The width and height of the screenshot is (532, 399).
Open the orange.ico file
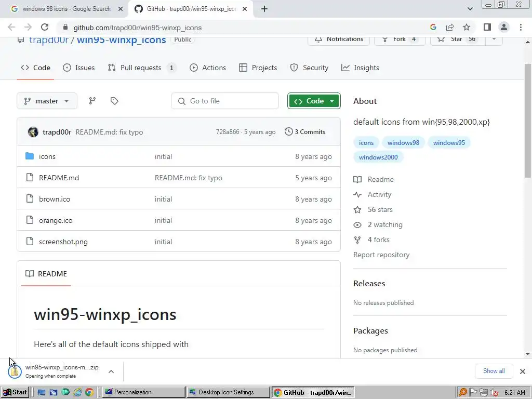[x=56, y=220]
